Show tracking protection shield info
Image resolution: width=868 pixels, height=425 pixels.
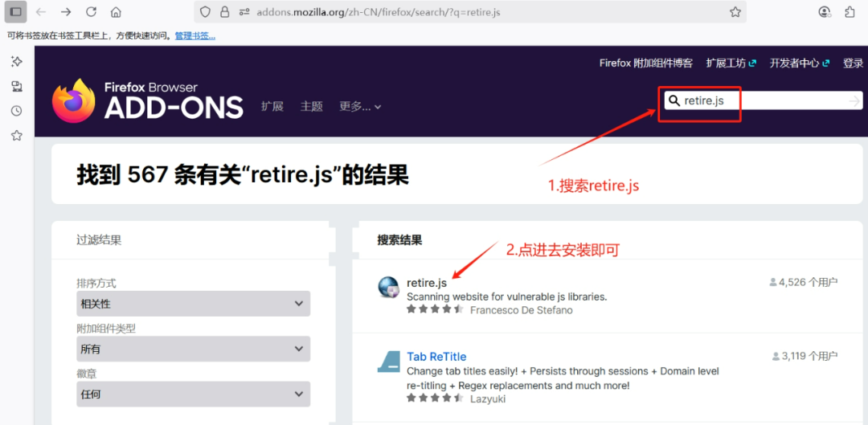tap(206, 11)
